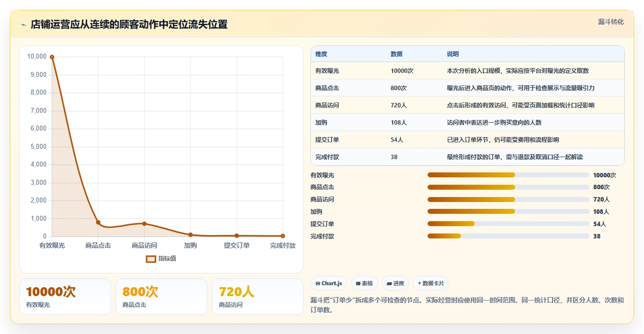Click the 数据卡片 chip
The height and width of the screenshot is (334, 644).
coord(430,283)
